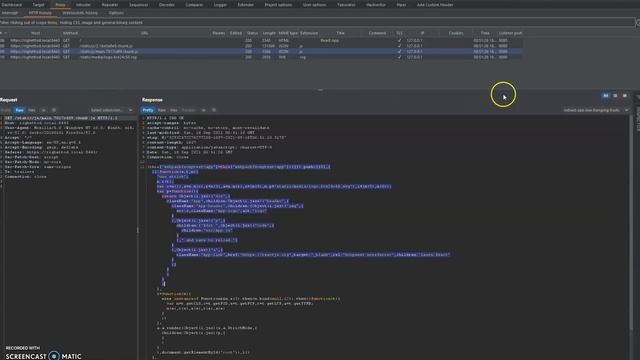Switch to the Repeater tab
Screen dimensions: 640x360
click(x=109, y=5)
